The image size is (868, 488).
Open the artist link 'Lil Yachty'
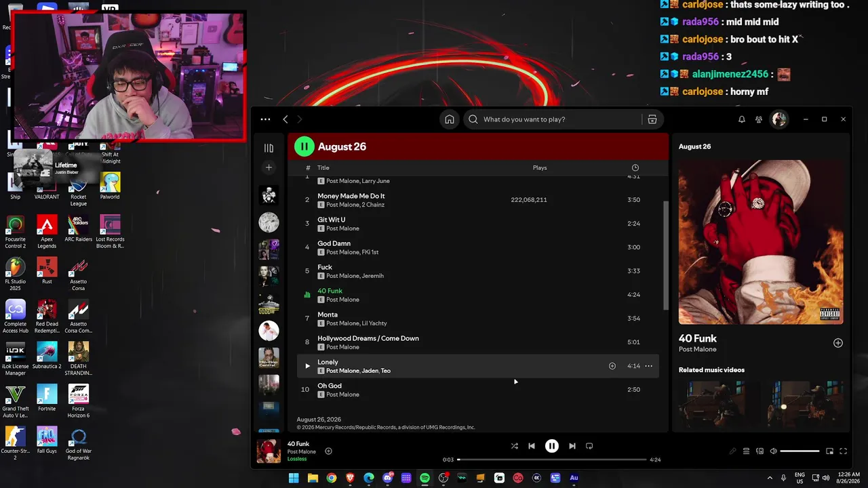(374, 323)
